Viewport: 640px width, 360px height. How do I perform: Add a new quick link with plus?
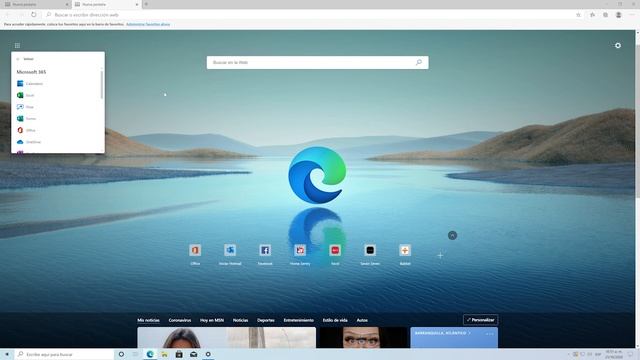pyautogui.click(x=440, y=256)
